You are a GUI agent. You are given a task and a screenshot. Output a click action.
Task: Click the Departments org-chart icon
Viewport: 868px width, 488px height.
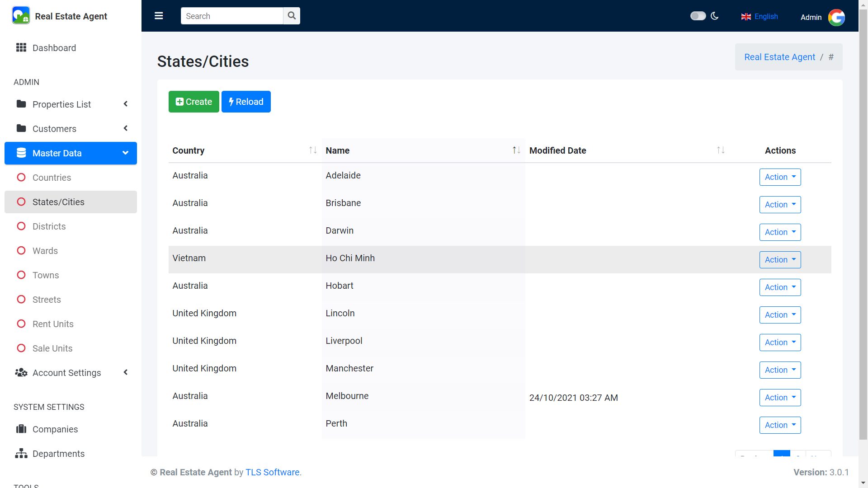coord(21,454)
